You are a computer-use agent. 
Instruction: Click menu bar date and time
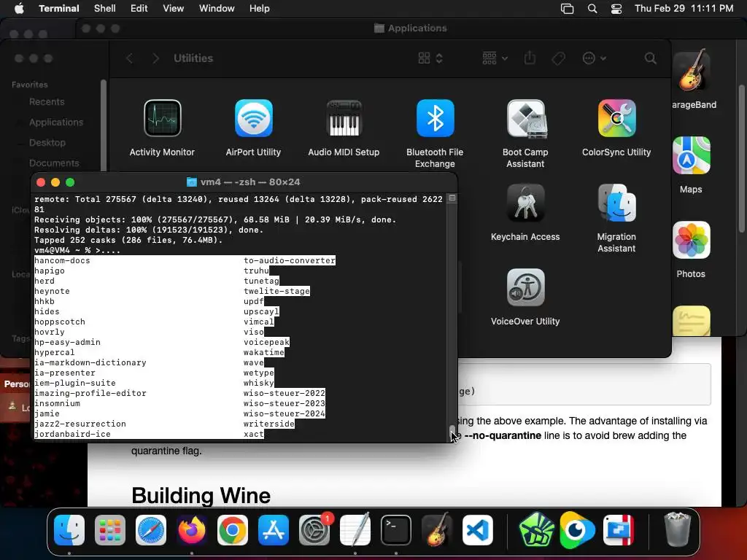pyautogui.click(x=684, y=9)
